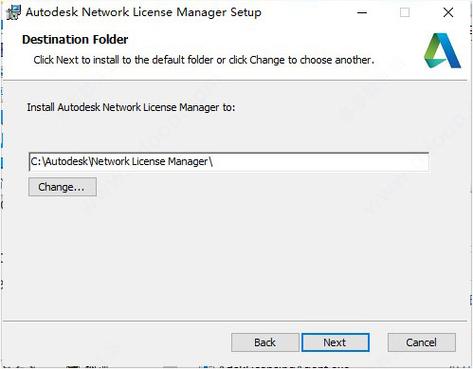This screenshot has width=473, height=369.
Task: Minimize the License Manager Setup window
Action: point(362,13)
